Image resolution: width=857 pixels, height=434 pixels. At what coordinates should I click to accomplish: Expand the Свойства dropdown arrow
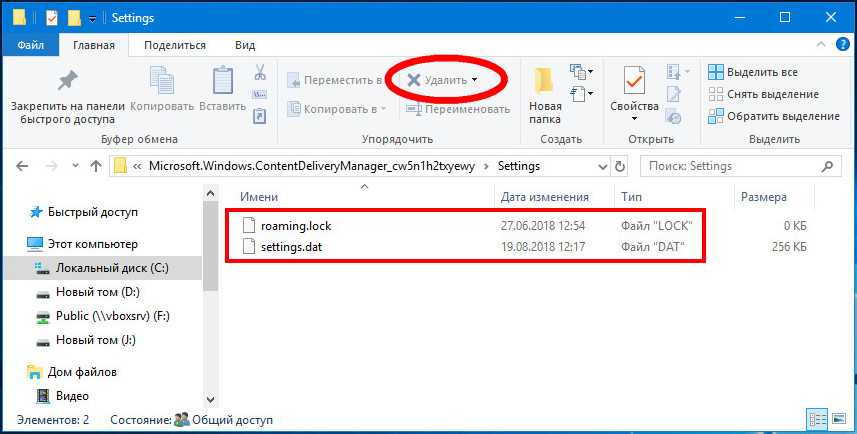pos(634,119)
